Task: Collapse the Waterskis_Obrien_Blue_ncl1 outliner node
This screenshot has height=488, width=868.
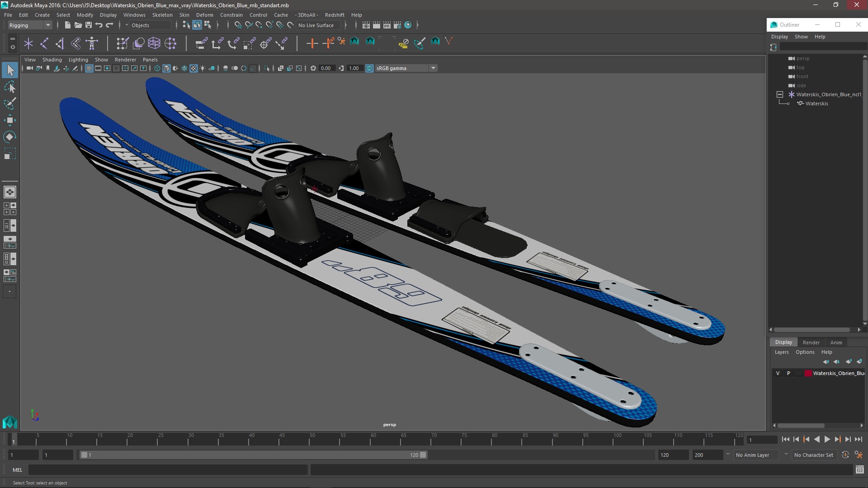Action: (x=780, y=94)
